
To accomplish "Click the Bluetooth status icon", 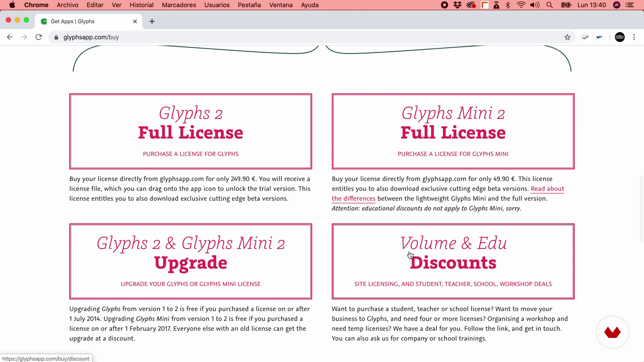I will pyautogui.click(x=508, y=5).
